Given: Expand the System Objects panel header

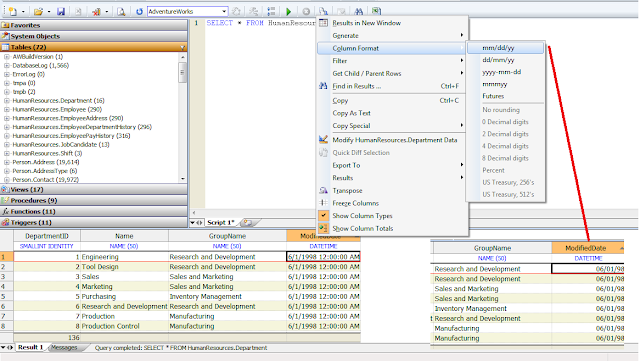Looking at the screenshot, I should click(x=94, y=36).
